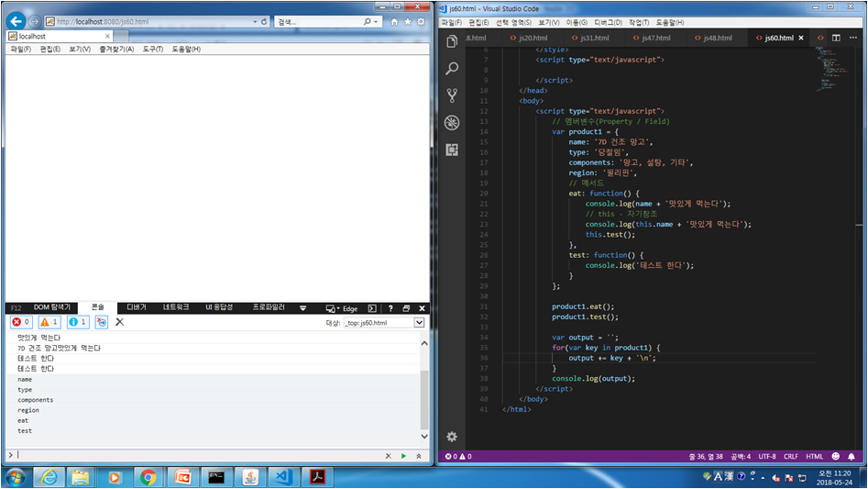Open Chrome from Windows taskbar
This screenshot has width=868, height=489.
tap(148, 477)
